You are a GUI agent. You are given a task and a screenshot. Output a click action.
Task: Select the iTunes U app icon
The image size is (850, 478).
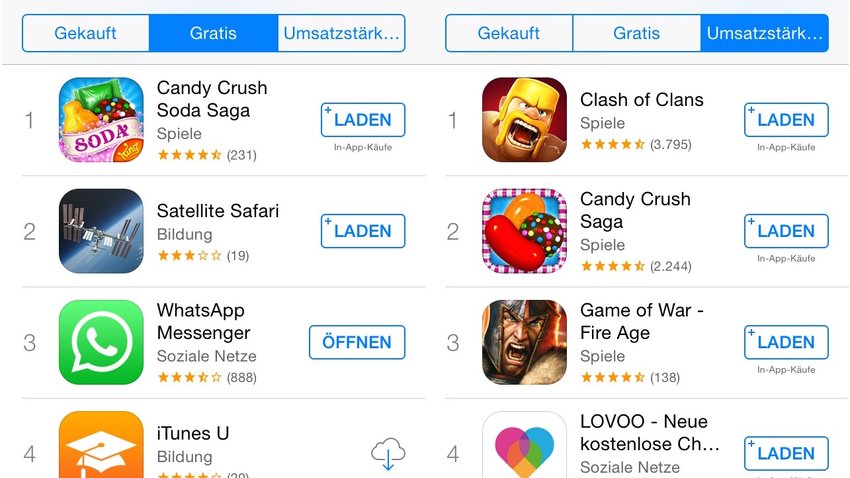point(101,444)
